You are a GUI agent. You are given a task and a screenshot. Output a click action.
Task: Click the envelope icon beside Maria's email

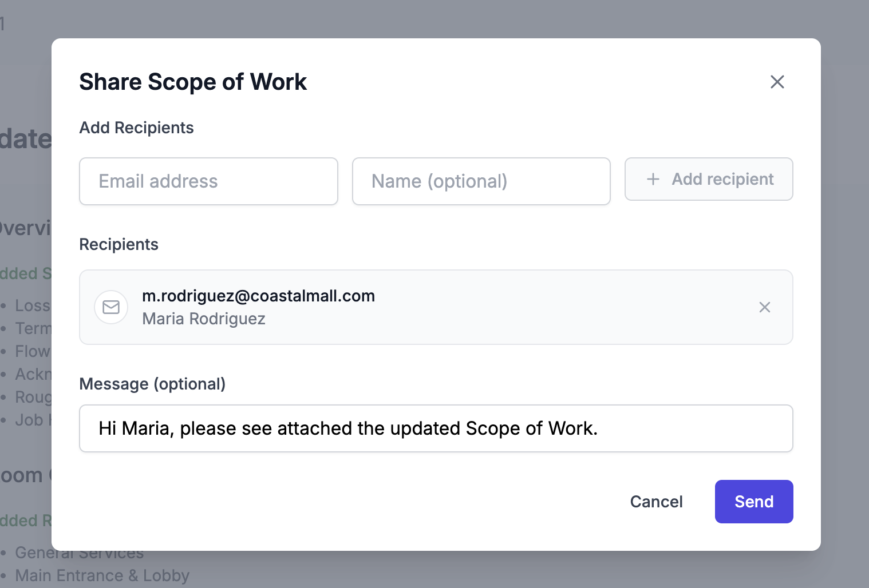pos(111,307)
